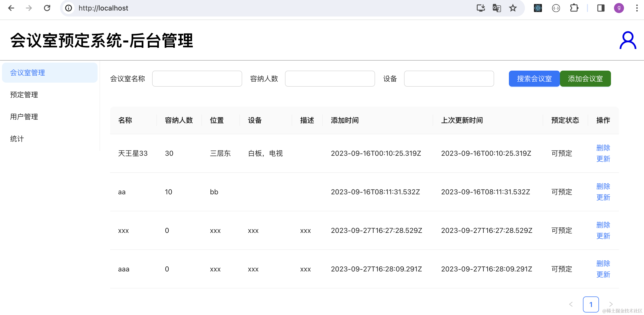
Task: Go to previous page with left chevron
Action: pos(571,304)
